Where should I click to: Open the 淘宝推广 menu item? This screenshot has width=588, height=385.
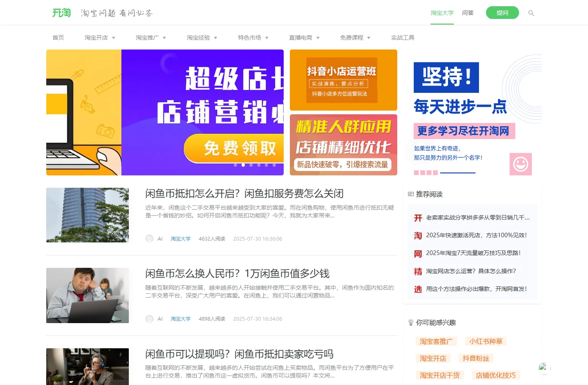pos(147,38)
